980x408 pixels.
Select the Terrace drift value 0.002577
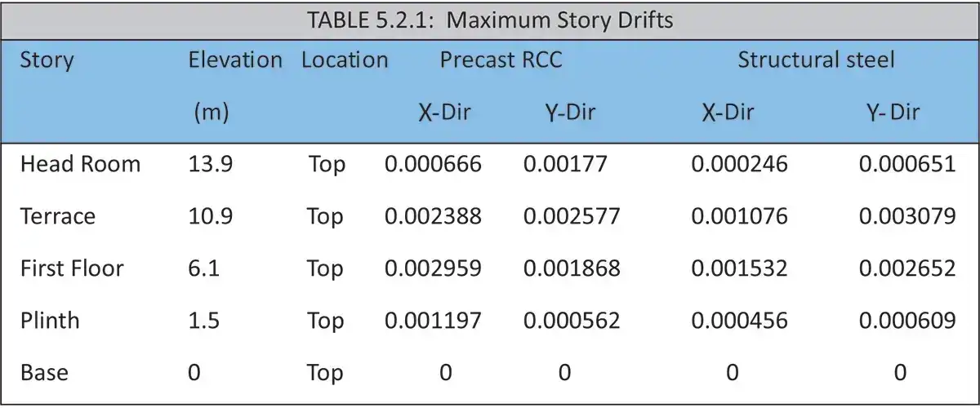pos(572,216)
